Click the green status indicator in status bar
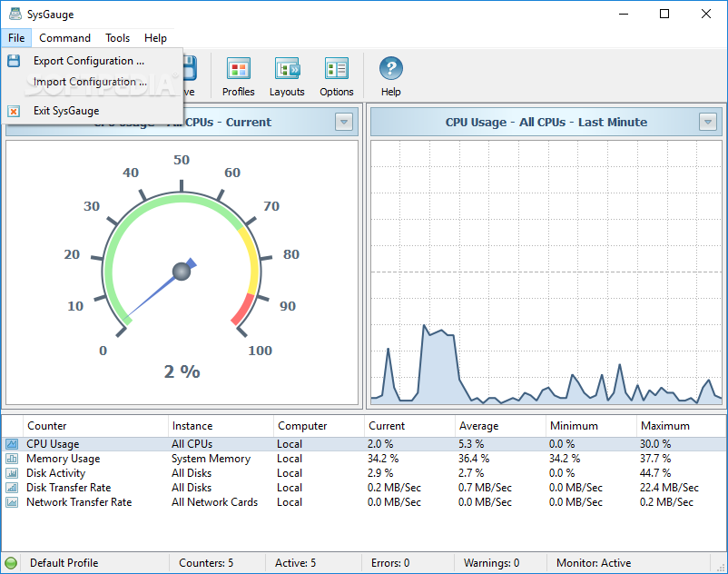 [11, 563]
